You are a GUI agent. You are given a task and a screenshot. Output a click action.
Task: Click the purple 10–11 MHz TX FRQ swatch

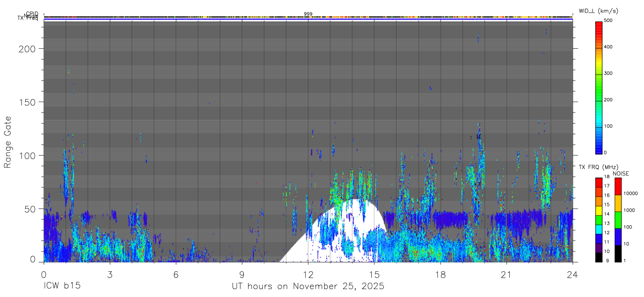pos(599,248)
